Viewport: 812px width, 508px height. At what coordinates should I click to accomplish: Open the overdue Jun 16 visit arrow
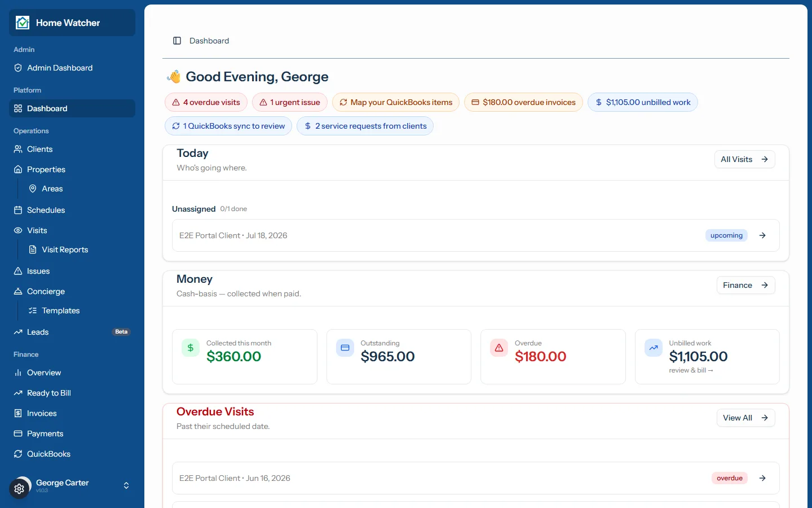click(762, 478)
